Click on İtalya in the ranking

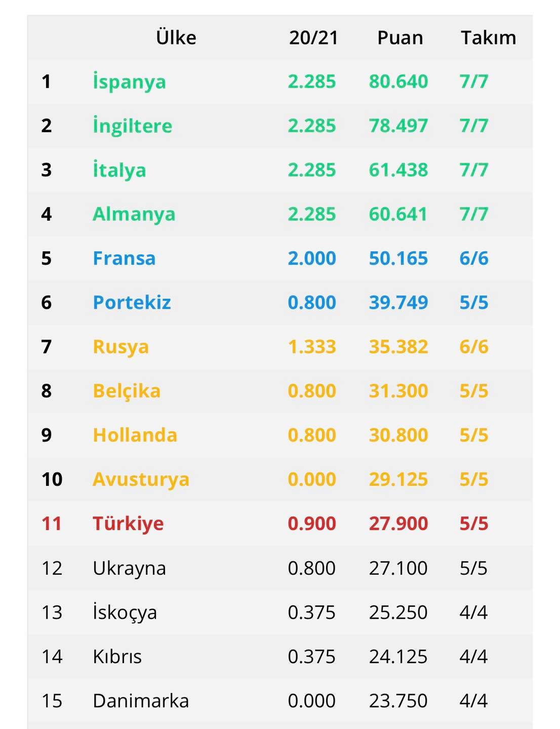pyautogui.click(x=119, y=170)
